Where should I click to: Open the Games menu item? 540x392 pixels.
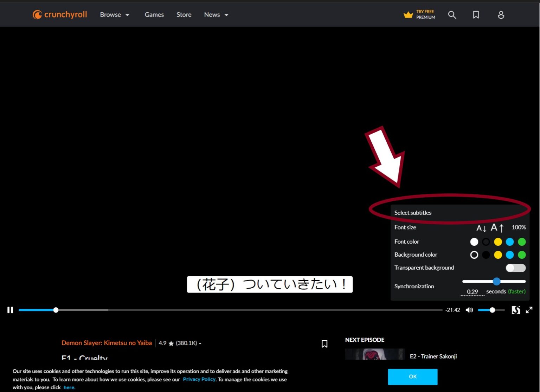[154, 15]
